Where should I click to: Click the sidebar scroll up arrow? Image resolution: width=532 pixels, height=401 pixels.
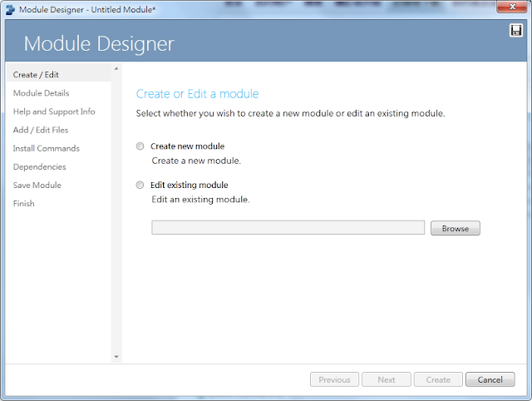[116, 68]
